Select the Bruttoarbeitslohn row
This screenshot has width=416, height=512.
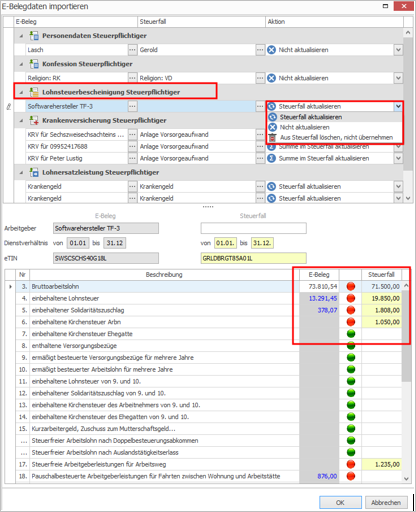[209, 286]
